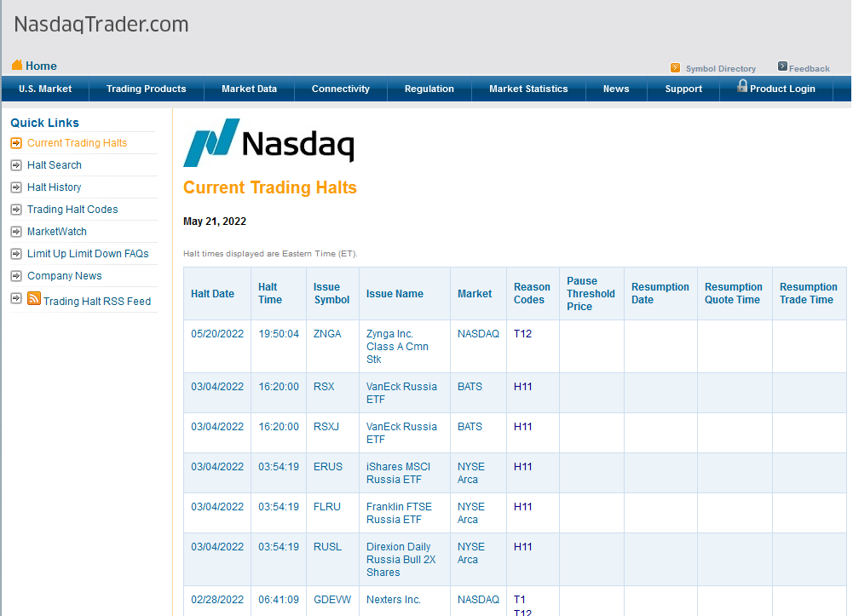Select the GDEVW issue symbol cell
853x616 pixels.
click(x=332, y=600)
